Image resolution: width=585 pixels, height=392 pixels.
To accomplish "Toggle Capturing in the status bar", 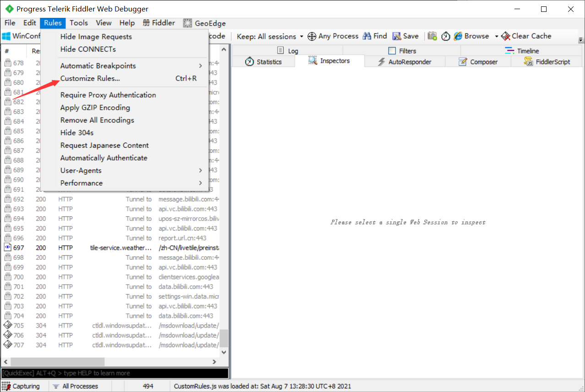I will (x=21, y=386).
